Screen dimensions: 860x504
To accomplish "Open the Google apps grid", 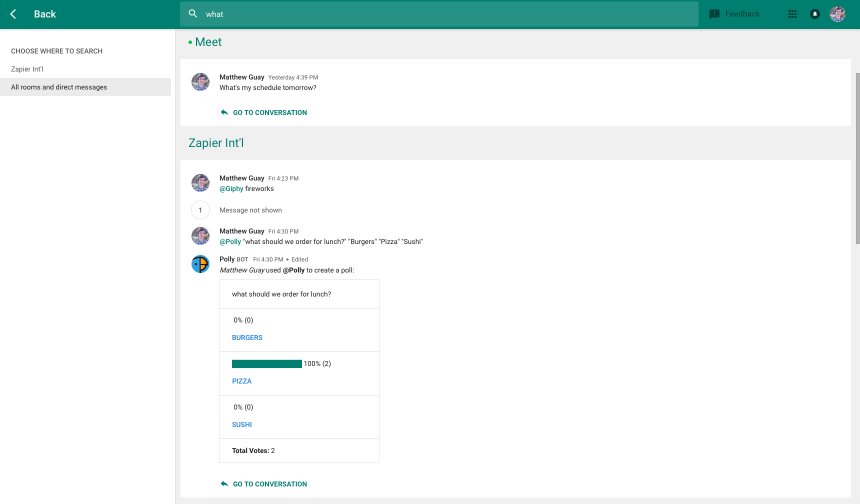I will coord(792,14).
